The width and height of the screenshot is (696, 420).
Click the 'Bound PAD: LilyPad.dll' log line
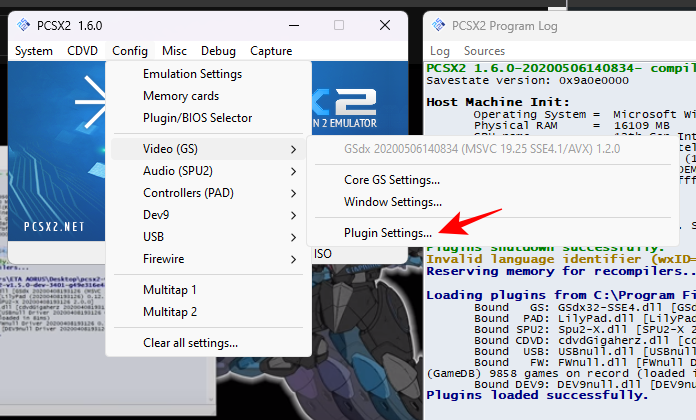pyautogui.click(x=585, y=318)
